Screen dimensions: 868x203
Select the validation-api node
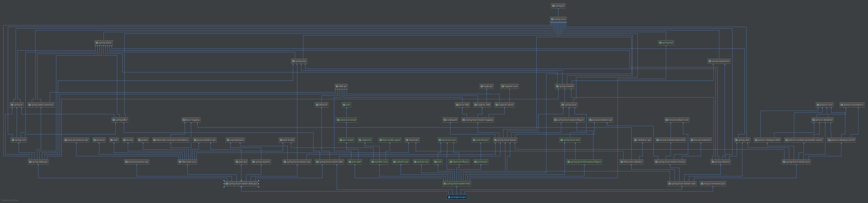coord(642,140)
